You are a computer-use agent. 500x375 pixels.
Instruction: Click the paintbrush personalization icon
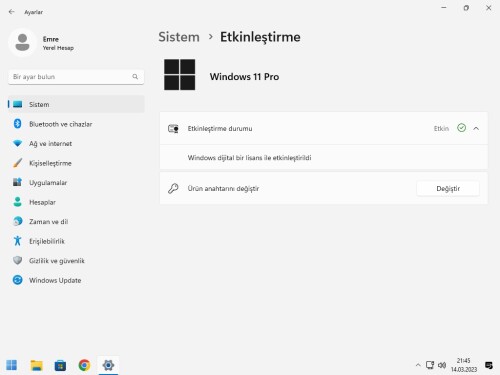click(x=17, y=163)
